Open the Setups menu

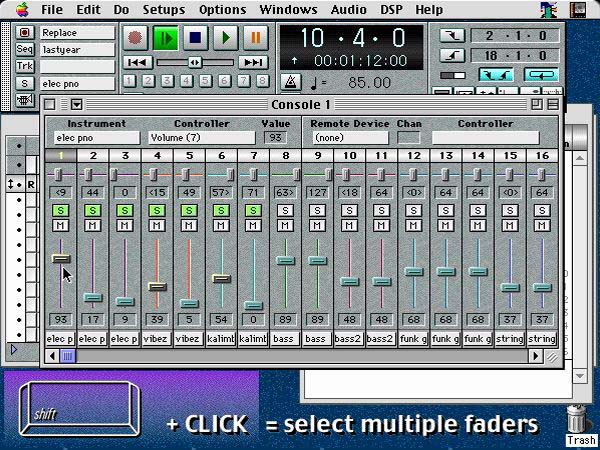coord(163,9)
